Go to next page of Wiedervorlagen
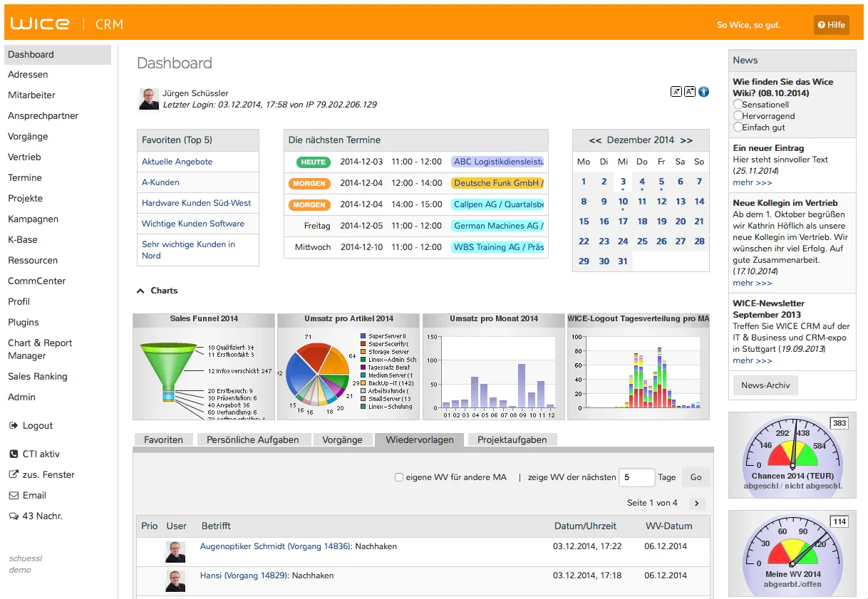This screenshot has height=599, width=868. 696,504
